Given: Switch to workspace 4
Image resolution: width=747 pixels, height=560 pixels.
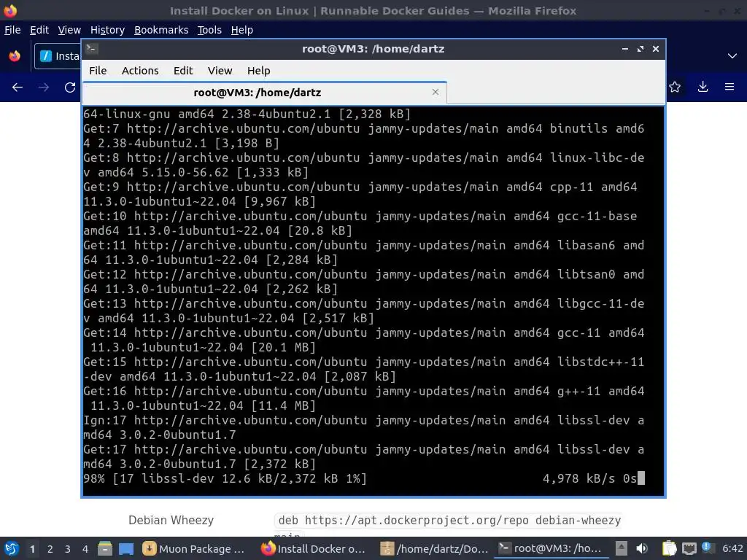Looking at the screenshot, I should click(x=85, y=548).
